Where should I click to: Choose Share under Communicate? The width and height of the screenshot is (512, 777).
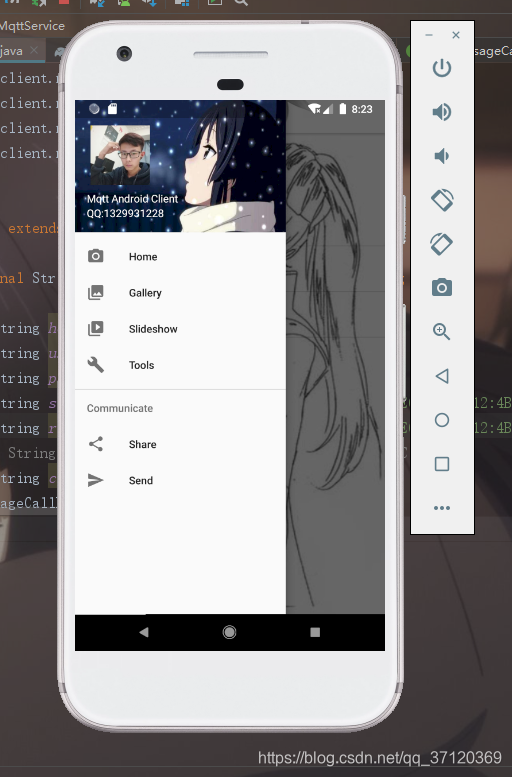180,444
